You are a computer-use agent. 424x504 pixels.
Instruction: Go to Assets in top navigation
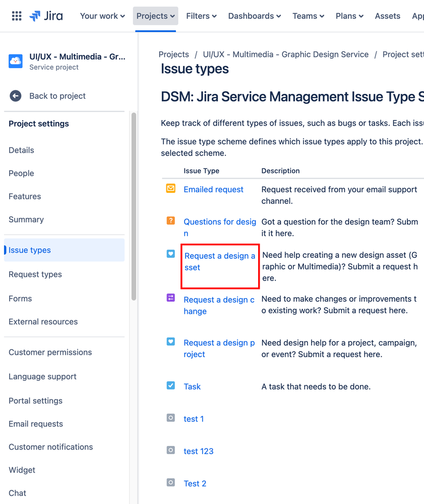(x=387, y=16)
